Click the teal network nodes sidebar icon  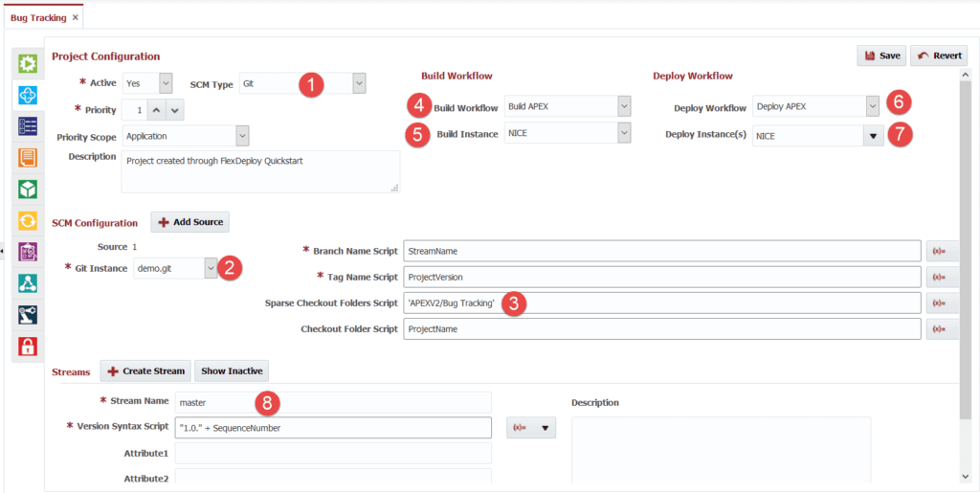(28, 283)
